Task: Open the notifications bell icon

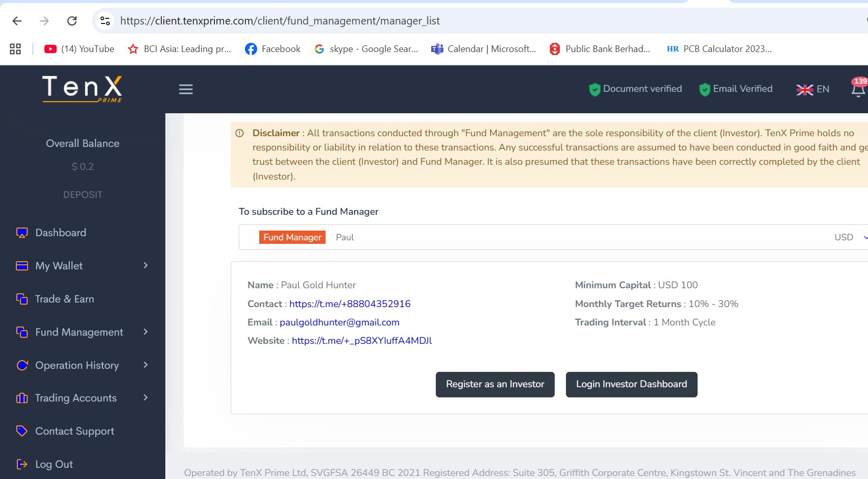Action: click(x=858, y=90)
